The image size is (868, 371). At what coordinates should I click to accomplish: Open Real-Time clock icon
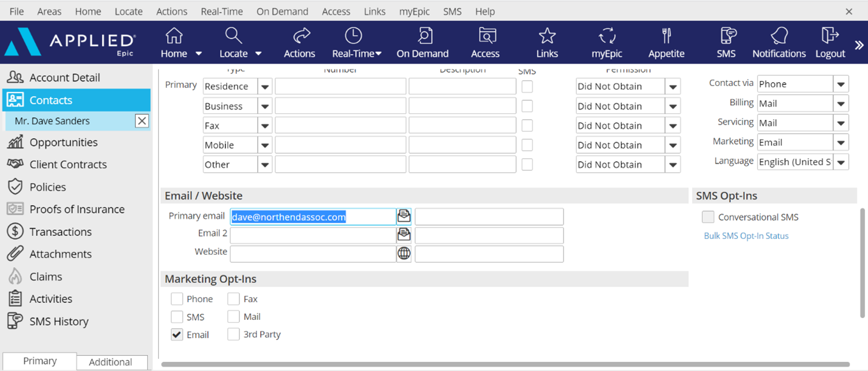353,35
